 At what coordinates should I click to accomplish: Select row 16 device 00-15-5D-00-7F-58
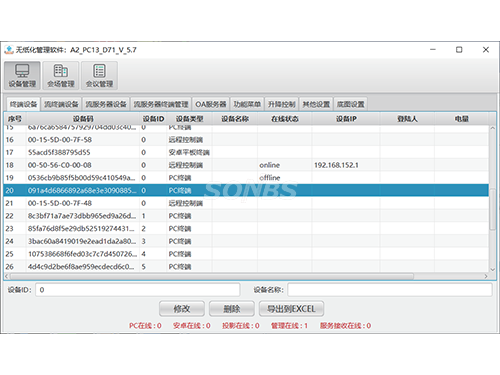click(247, 140)
